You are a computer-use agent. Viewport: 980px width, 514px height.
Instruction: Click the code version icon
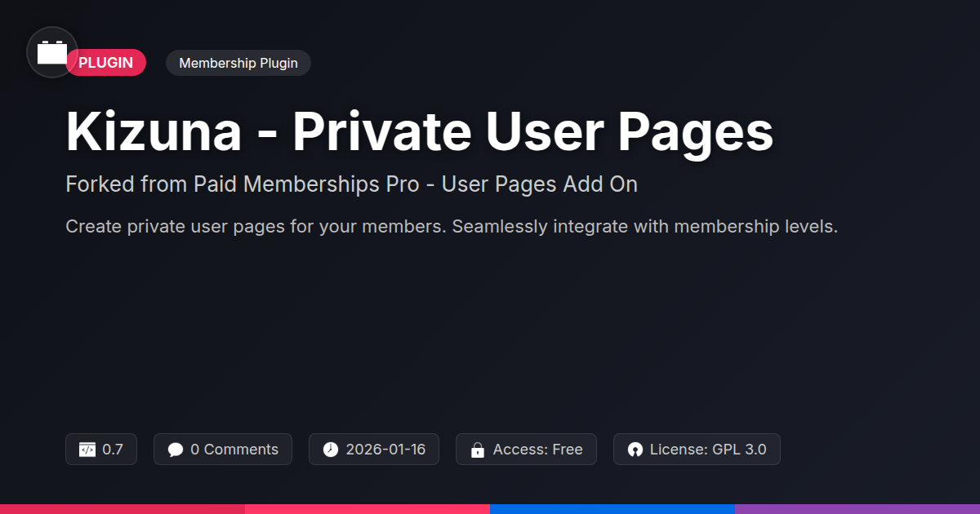[87, 450]
